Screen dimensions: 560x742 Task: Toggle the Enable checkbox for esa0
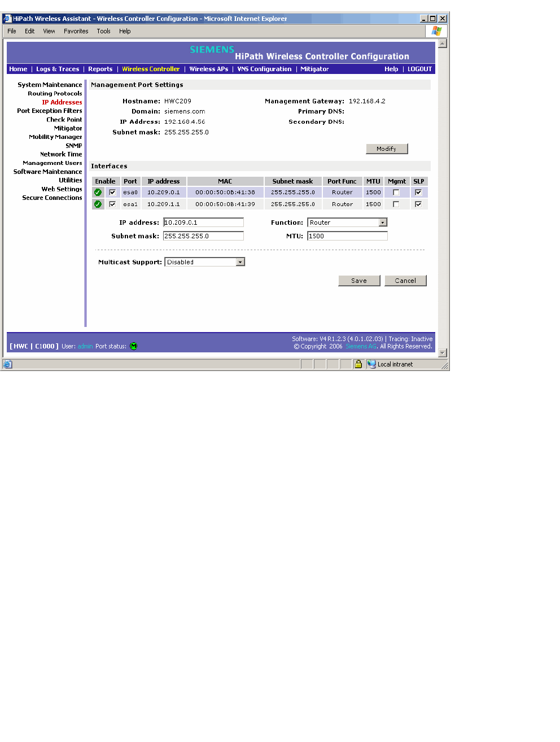tap(112, 193)
